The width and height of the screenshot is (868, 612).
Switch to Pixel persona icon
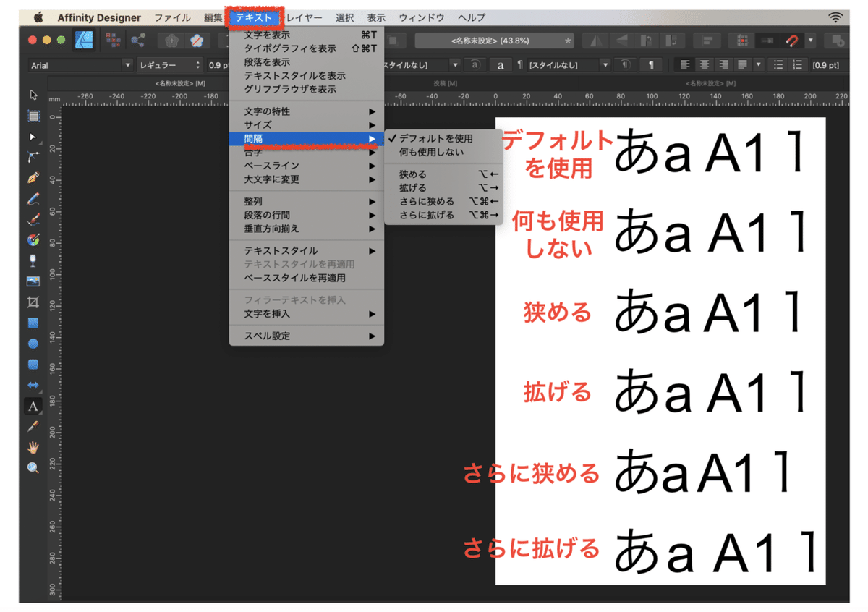click(114, 40)
